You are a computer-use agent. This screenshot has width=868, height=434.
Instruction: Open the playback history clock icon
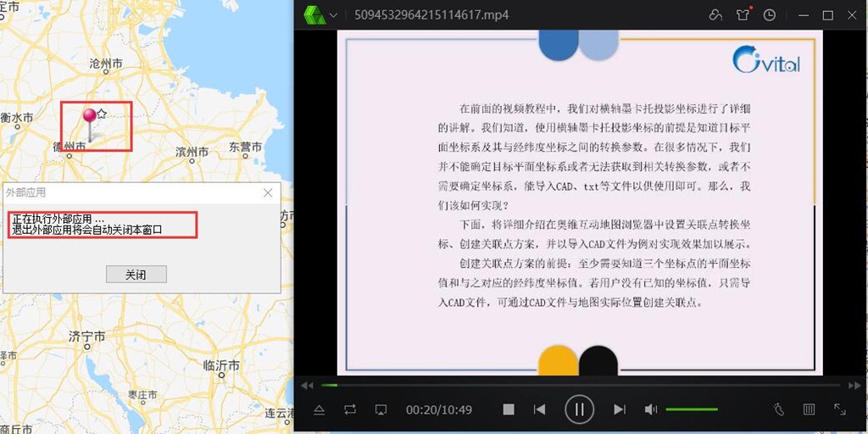pos(769,15)
